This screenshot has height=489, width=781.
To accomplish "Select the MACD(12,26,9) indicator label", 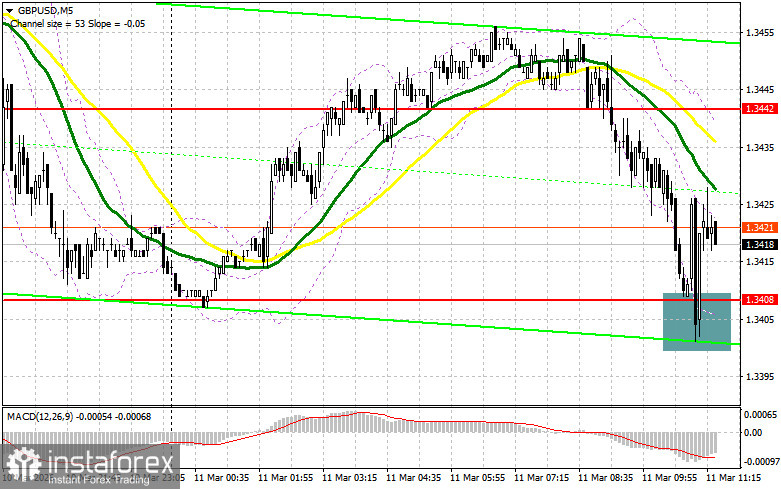I will point(79,416).
